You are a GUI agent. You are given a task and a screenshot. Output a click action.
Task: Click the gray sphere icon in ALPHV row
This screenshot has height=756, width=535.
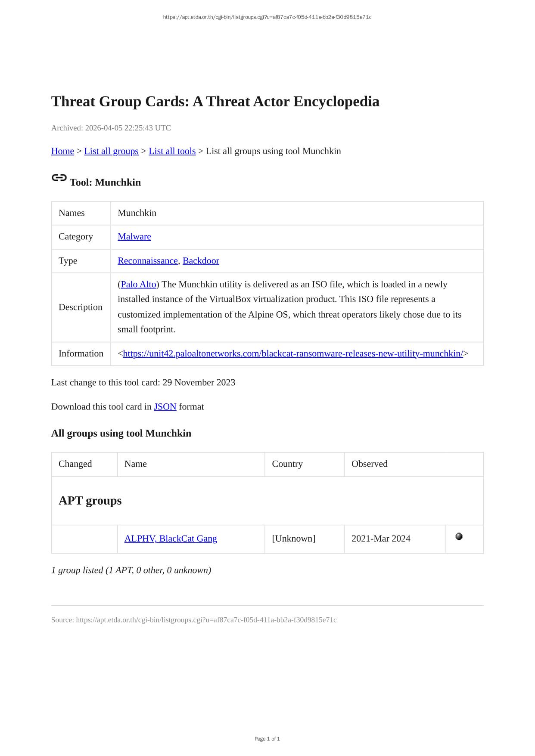tap(459, 536)
